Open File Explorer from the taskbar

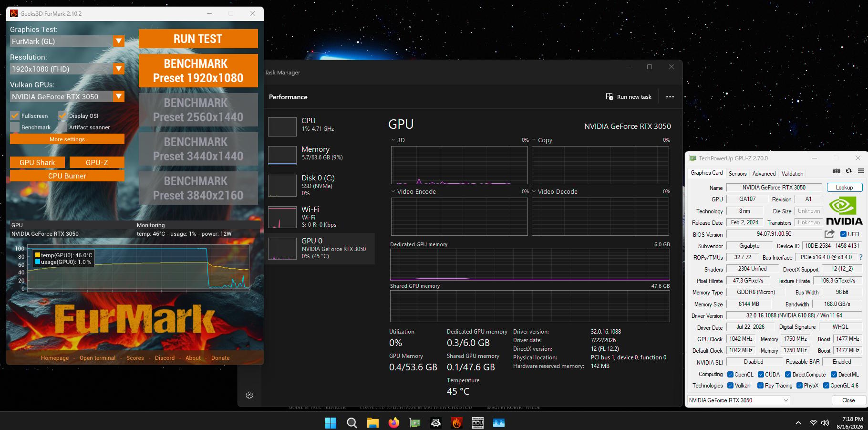[372, 423]
